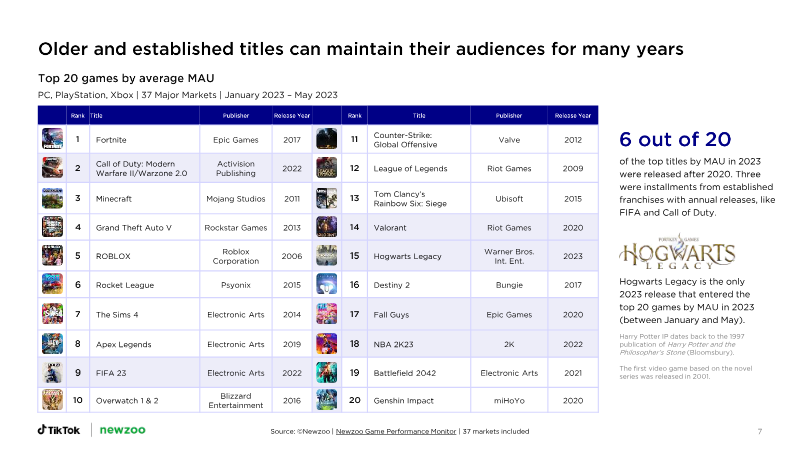Click the Fortnite game thumbnail
Screen dimensions: 800x450
[x=52, y=141]
